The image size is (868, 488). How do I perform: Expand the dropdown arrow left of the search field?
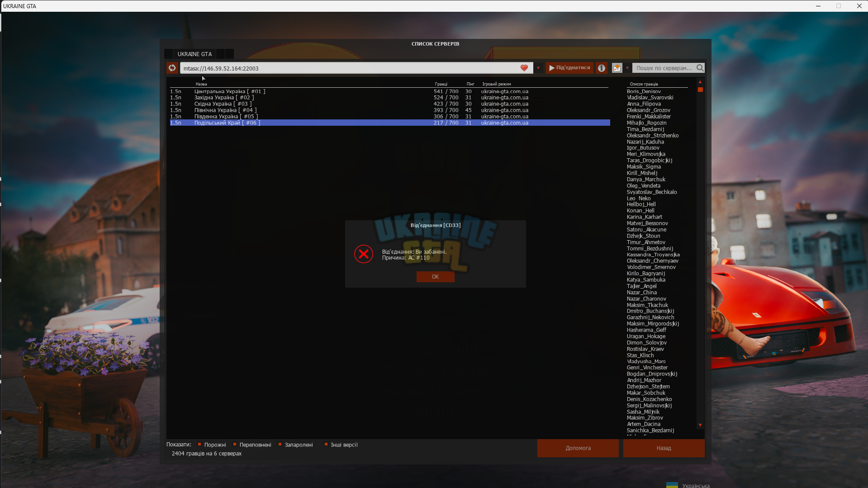[x=627, y=68]
